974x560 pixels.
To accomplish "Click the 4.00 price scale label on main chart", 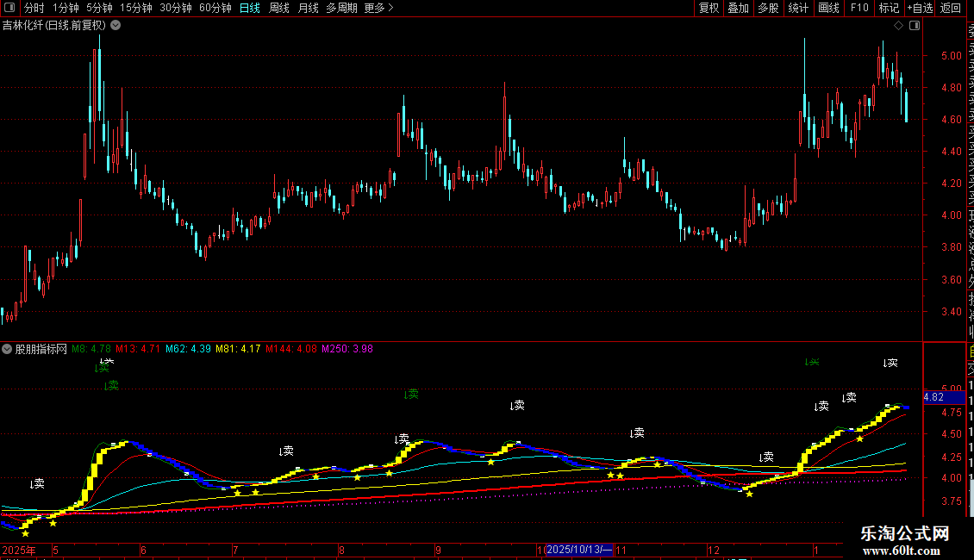I will tap(951, 215).
